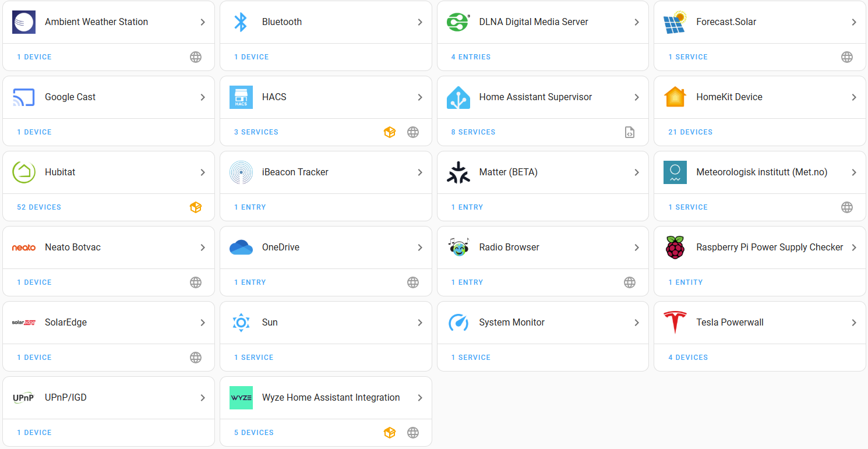Click the Sun integration icon
The image size is (868, 449).
point(241,323)
